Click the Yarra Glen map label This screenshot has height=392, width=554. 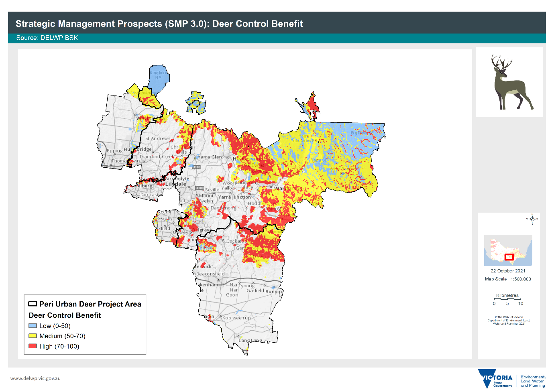tap(210, 157)
